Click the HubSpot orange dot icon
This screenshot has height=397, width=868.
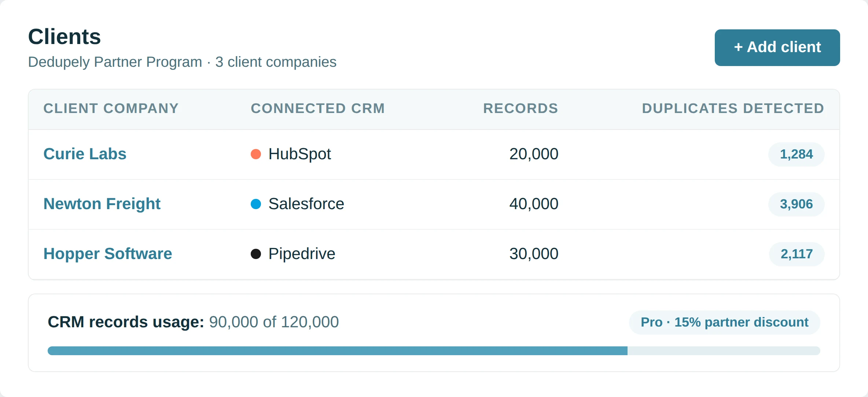pos(256,154)
